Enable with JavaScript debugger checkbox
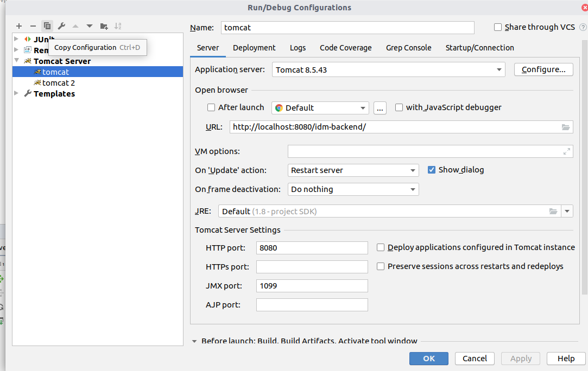Viewport: 588px width, 371px height. pyautogui.click(x=399, y=107)
